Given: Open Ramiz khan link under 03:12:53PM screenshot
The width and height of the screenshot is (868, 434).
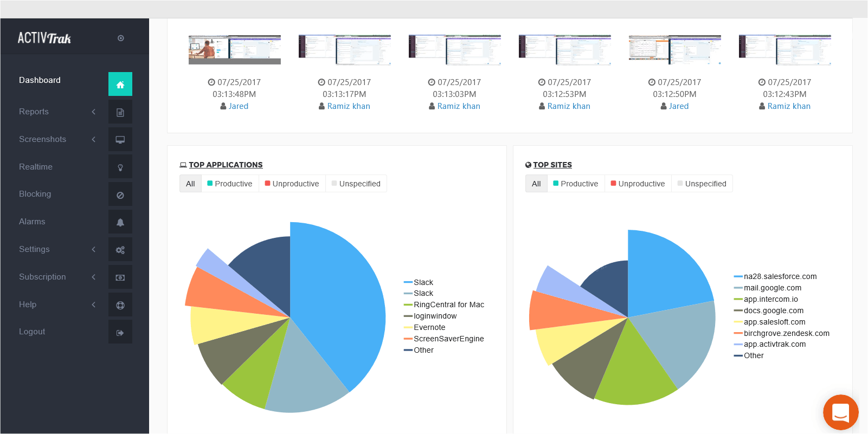Looking at the screenshot, I should click(x=569, y=106).
